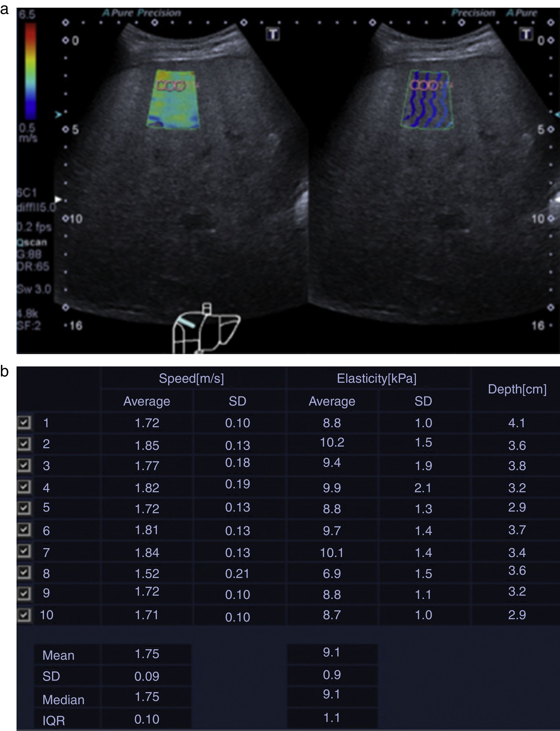
Task: Click the IQR speed value 0.10
Action: pyautogui.click(x=147, y=719)
